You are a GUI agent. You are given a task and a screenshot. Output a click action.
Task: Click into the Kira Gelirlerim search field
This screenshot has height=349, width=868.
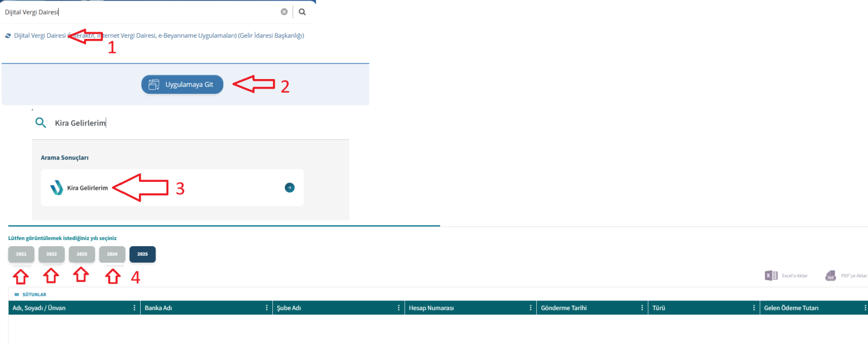tap(170, 123)
